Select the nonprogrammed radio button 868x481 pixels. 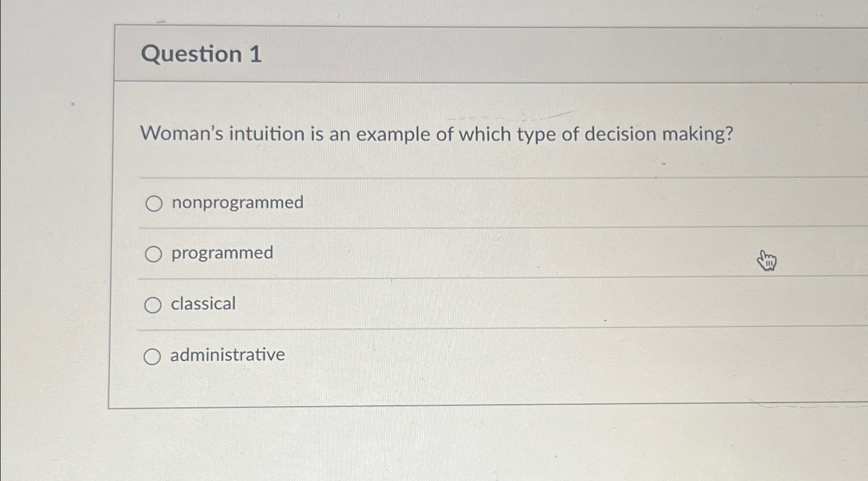point(154,204)
